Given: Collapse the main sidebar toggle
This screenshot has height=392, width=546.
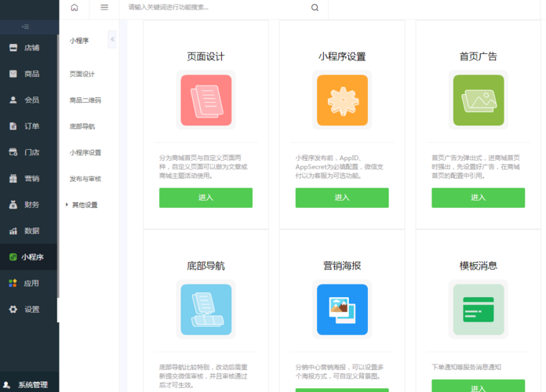Looking at the screenshot, I should pyautogui.click(x=25, y=27).
